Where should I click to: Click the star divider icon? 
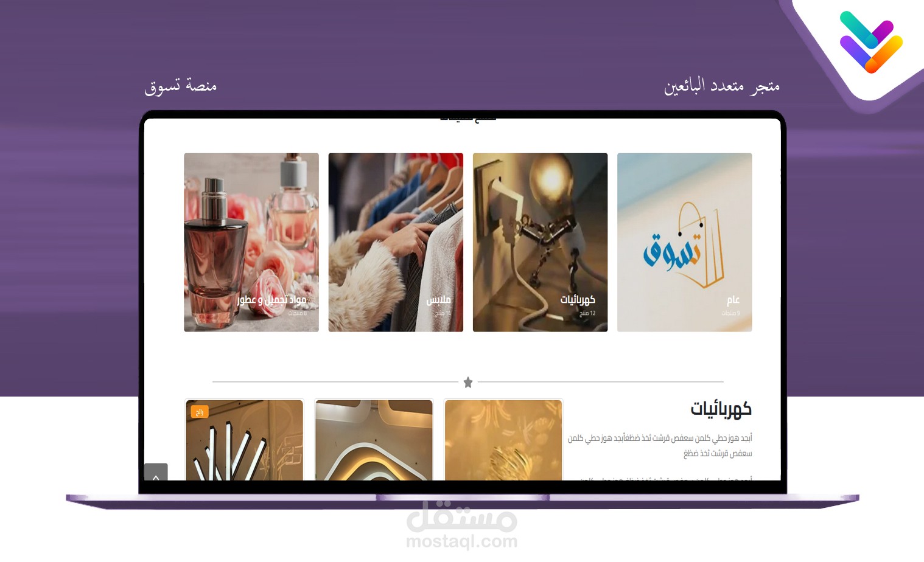point(467,382)
